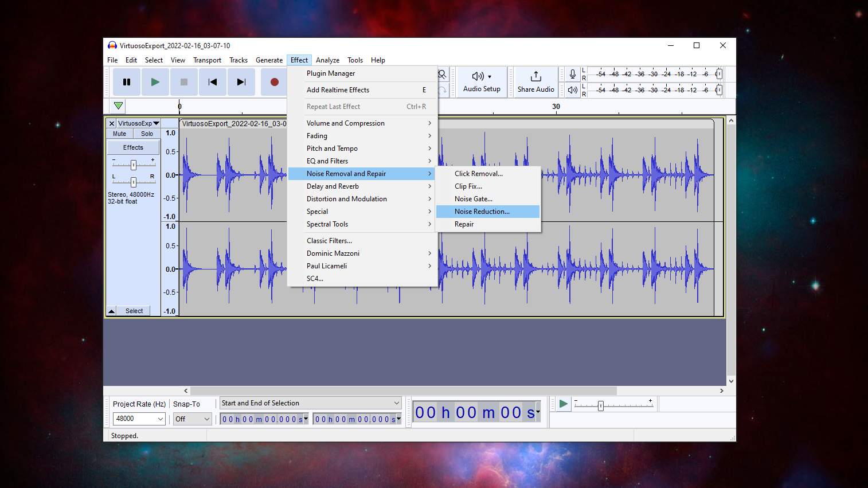Skip to the end of the track
The image size is (868, 488).
click(x=241, y=81)
